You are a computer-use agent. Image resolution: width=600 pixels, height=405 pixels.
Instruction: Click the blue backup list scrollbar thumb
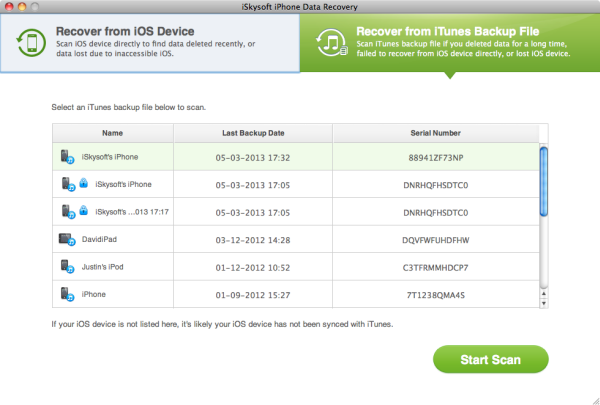point(543,182)
